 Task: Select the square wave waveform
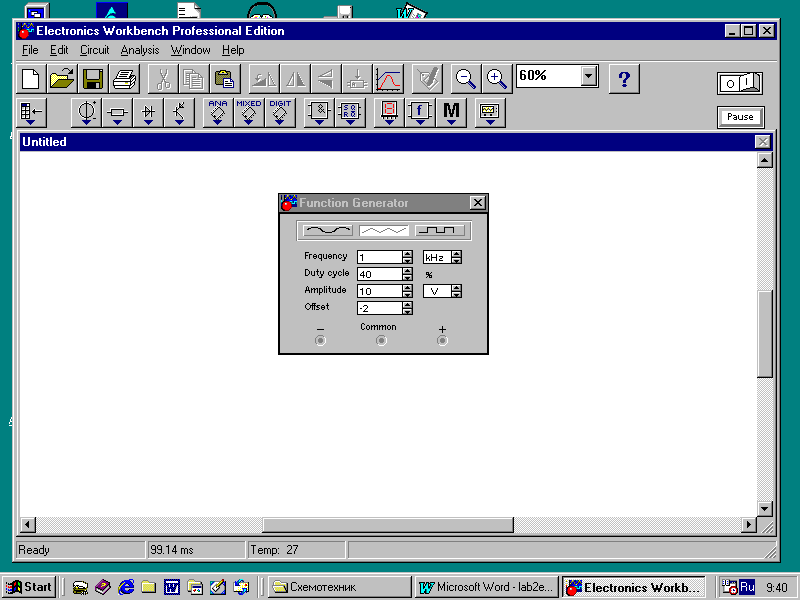click(x=440, y=231)
